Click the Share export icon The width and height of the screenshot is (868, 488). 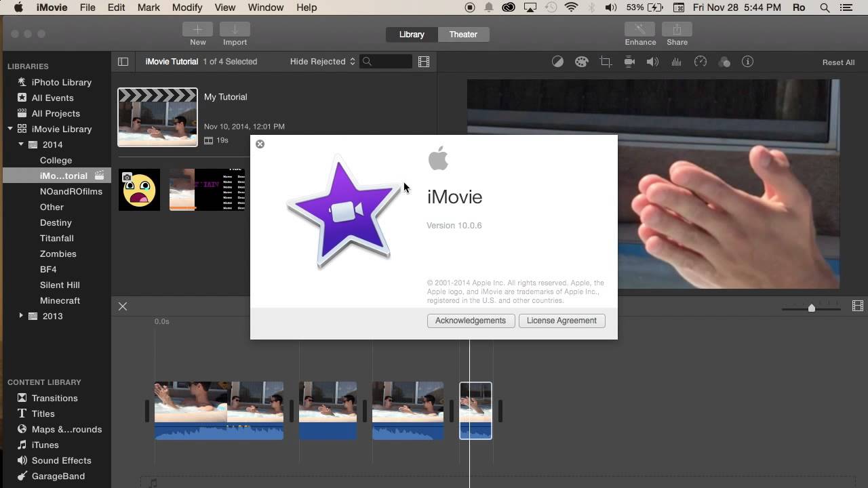pyautogui.click(x=677, y=29)
